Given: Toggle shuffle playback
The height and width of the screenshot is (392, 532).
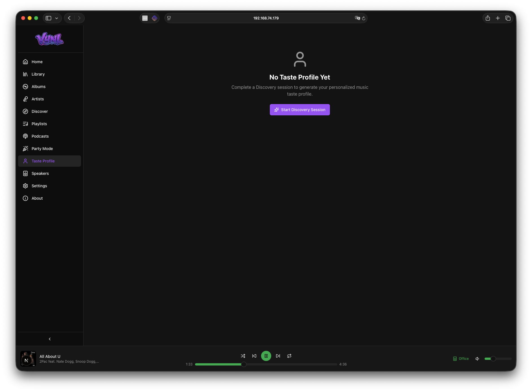Looking at the screenshot, I should 243,356.
